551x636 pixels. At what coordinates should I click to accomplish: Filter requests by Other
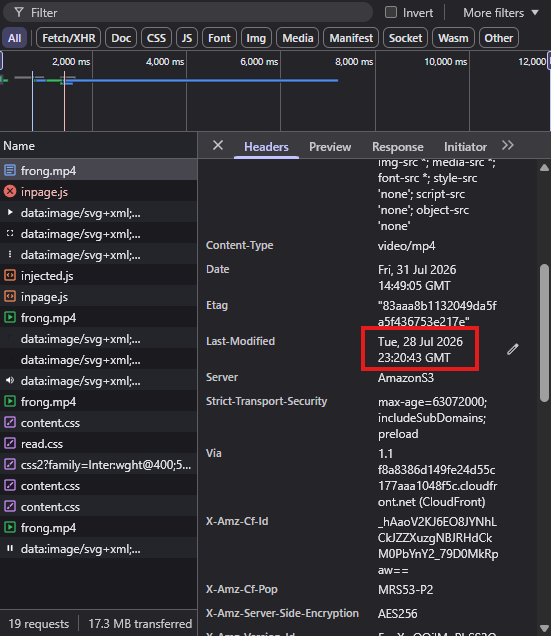(x=499, y=38)
